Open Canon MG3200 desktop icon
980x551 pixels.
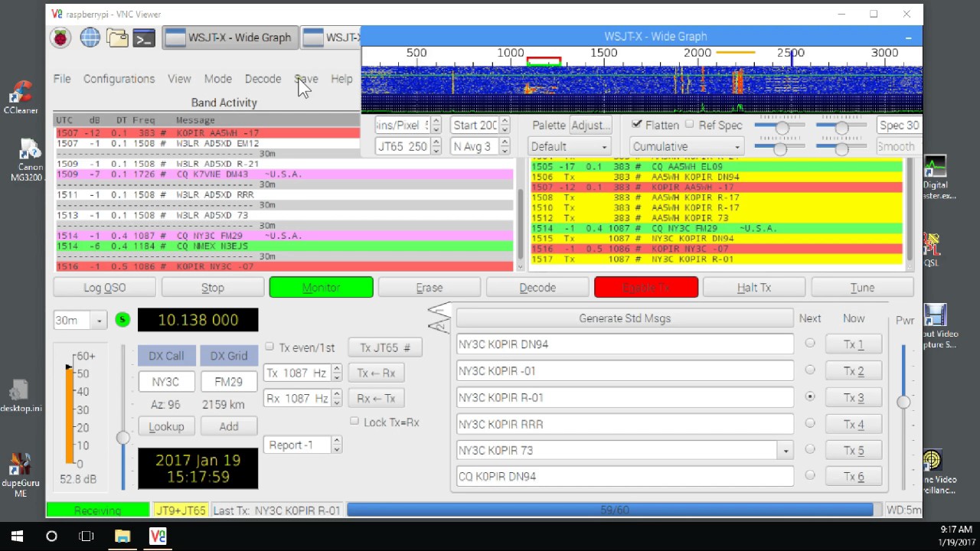click(28, 160)
